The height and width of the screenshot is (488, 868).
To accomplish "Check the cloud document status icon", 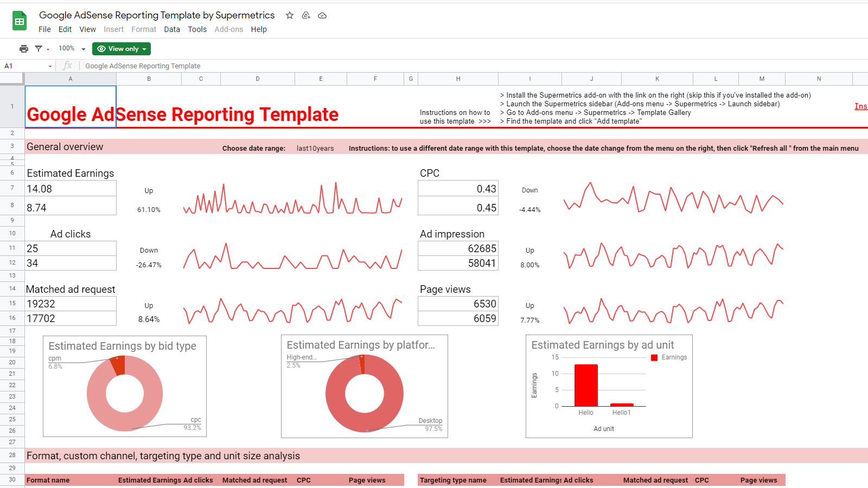I will pyautogui.click(x=322, y=15).
